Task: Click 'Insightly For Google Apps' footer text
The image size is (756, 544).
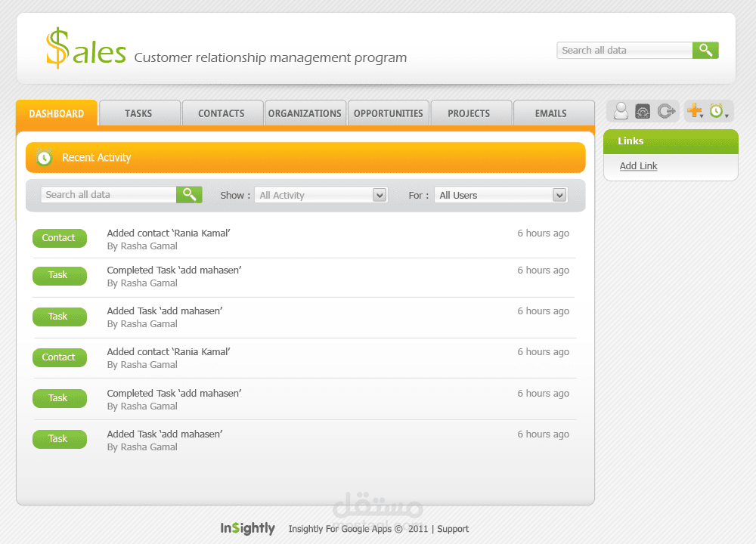Action: click(340, 529)
